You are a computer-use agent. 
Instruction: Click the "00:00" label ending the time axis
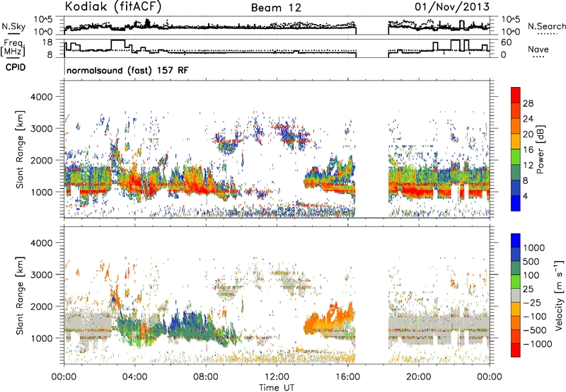[490, 377]
